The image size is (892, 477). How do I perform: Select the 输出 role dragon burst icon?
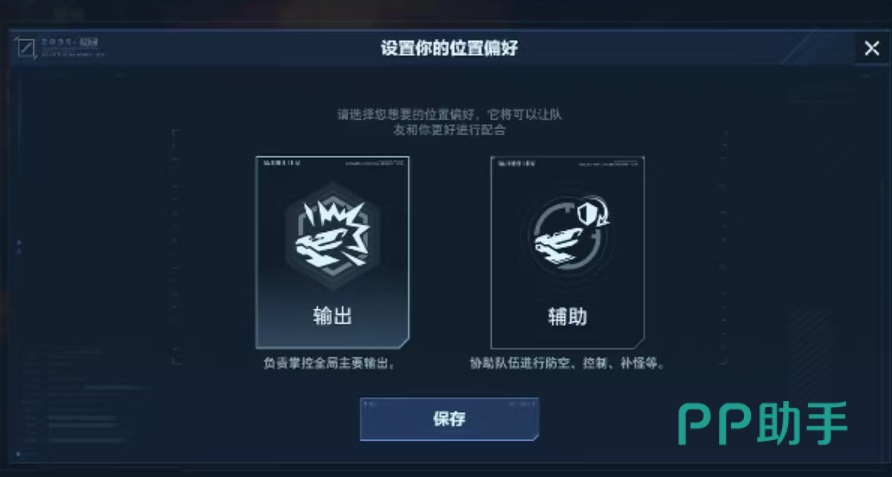[332, 235]
